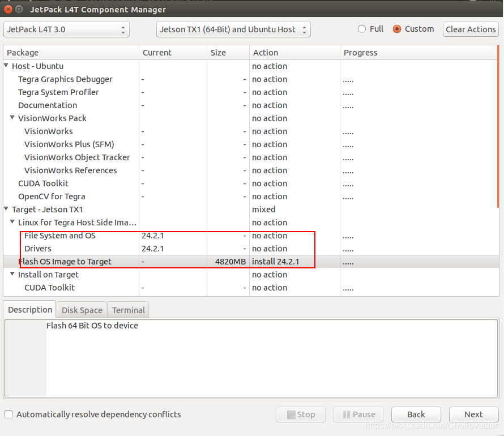The width and height of the screenshot is (504, 436).
Task: Select the Documentation package row
Action: (x=250, y=105)
